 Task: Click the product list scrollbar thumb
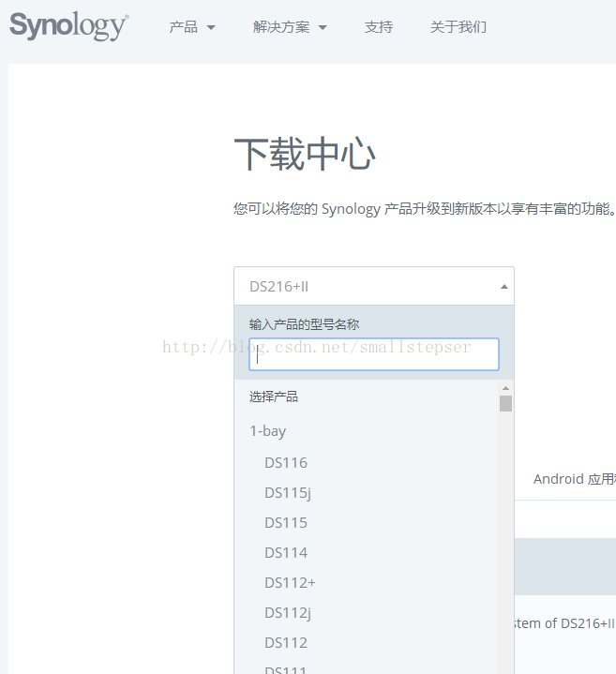(506, 404)
